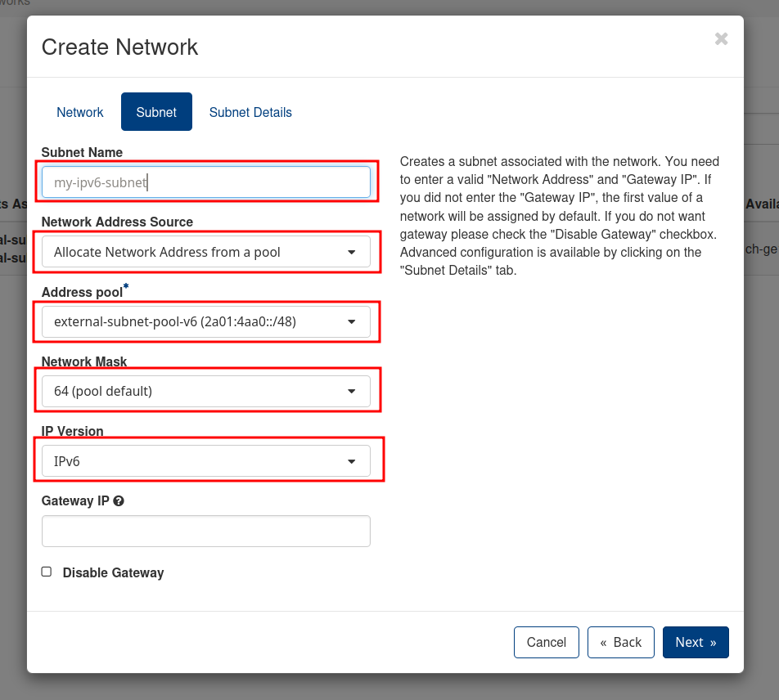Open the Address pool dropdown
779x700 pixels.
(206, 321)
